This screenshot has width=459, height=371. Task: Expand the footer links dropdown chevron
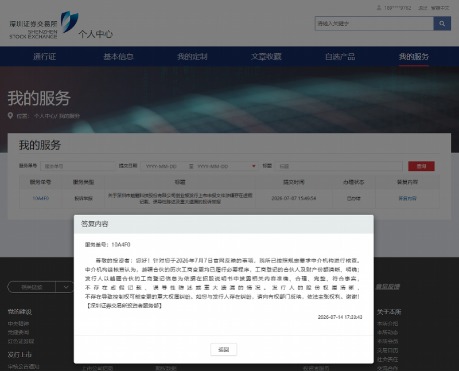tap(66, 287)
